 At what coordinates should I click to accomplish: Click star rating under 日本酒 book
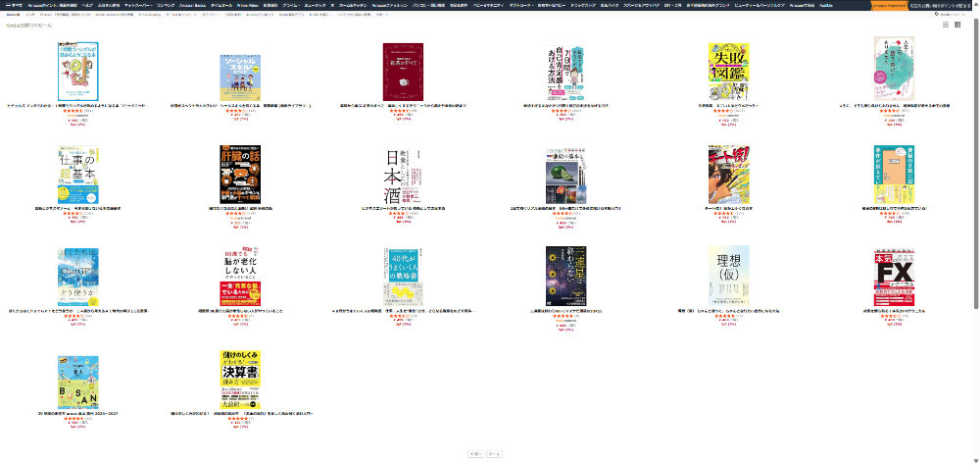[398, 213]
